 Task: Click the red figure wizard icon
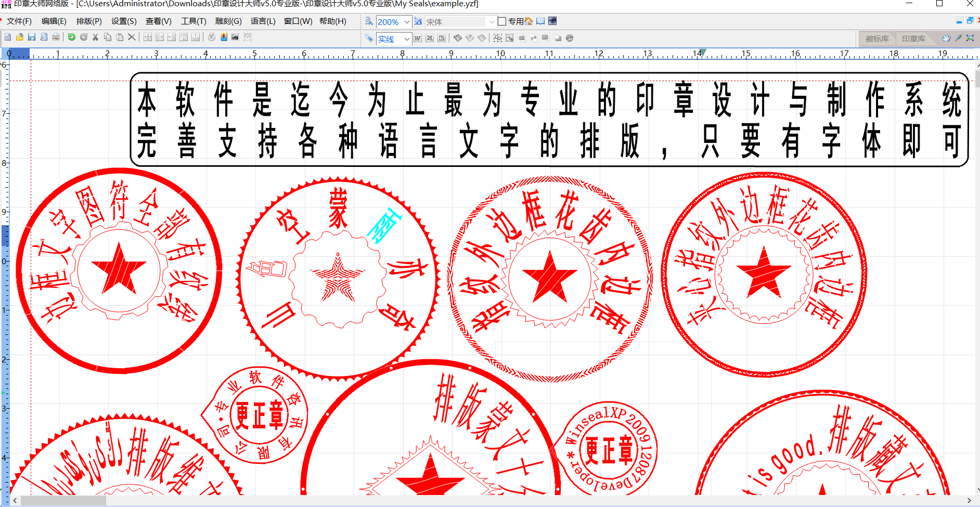coord(224,37)
